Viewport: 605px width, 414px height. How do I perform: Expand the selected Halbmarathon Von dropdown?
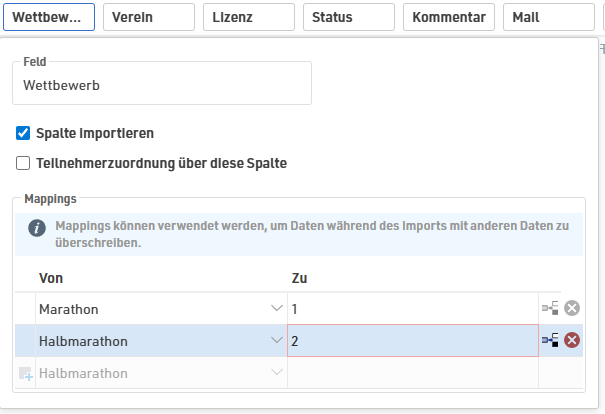[x=276, y=341]
